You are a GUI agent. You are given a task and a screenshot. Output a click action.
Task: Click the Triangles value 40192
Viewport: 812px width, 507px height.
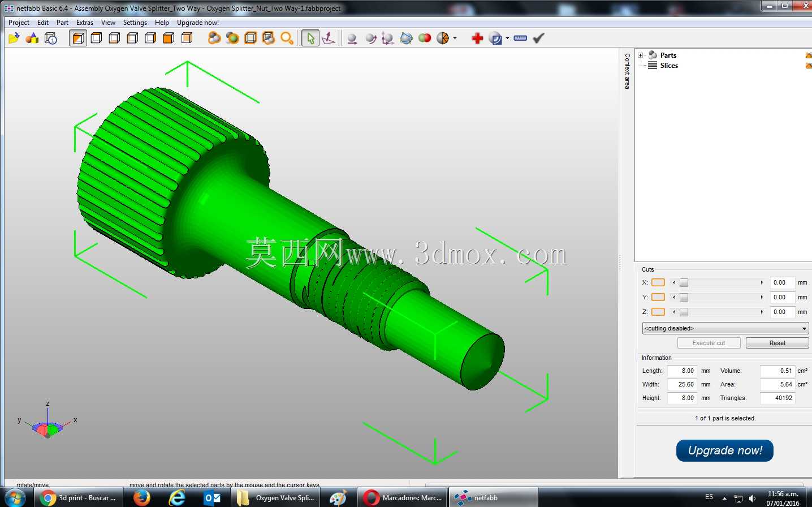click(778, 398)
